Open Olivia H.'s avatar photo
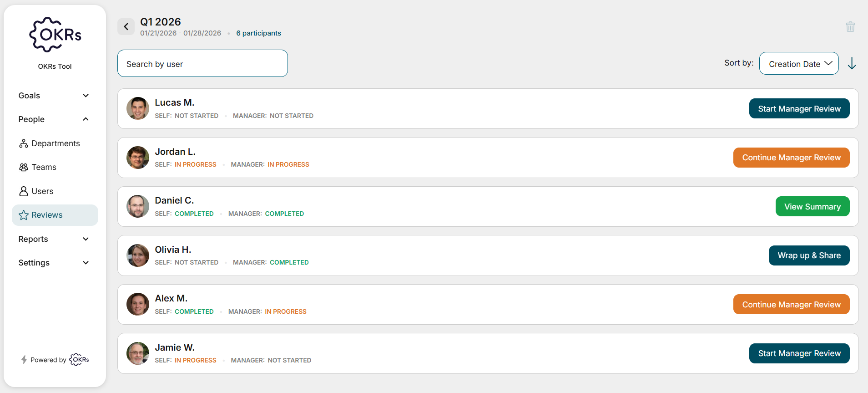 [138, 255]
